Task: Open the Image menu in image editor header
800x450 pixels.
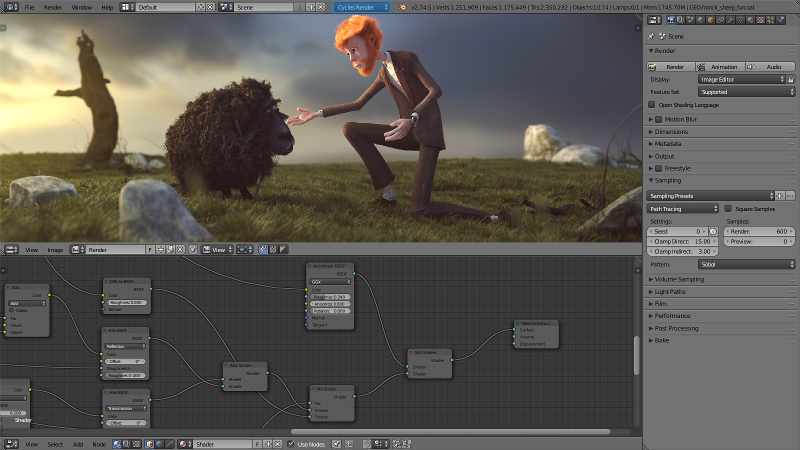Action: pyautogui.click(x=55, y=249)
